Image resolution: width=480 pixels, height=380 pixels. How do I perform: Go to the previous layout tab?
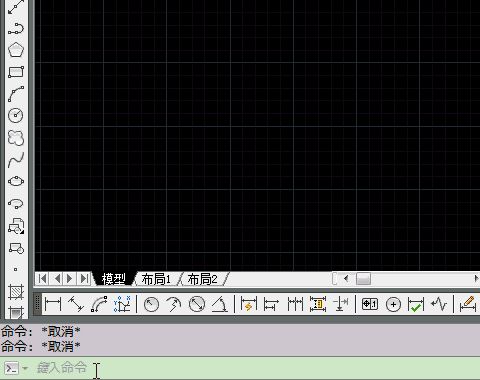[56, 279]
